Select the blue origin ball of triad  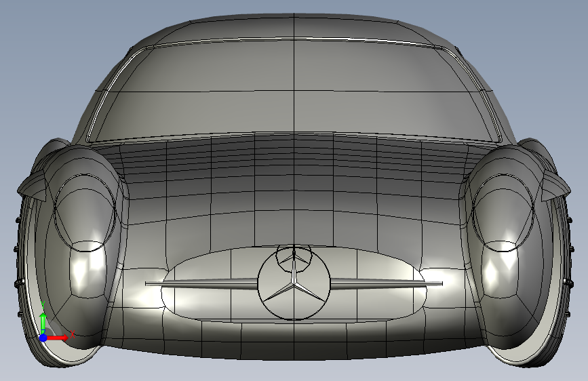[43, 338]
